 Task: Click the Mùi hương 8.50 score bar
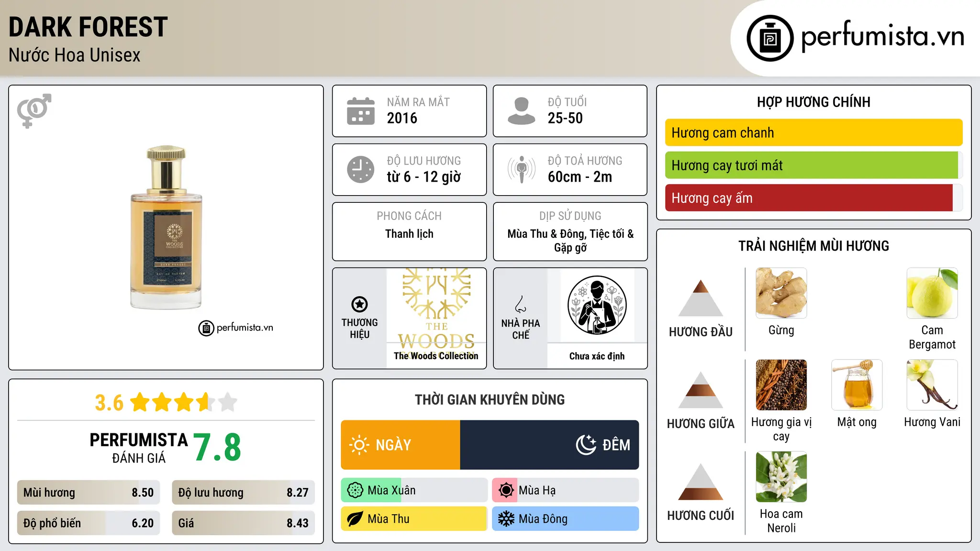[89, 493]
